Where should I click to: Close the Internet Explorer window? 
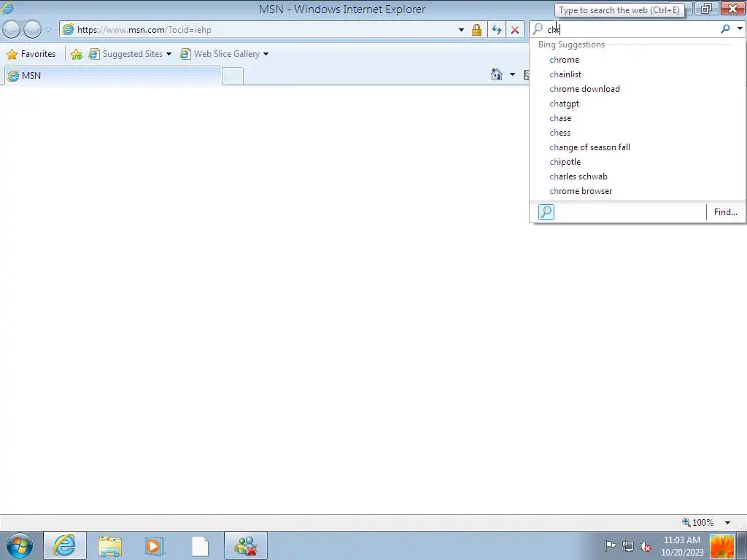[732, 9]
